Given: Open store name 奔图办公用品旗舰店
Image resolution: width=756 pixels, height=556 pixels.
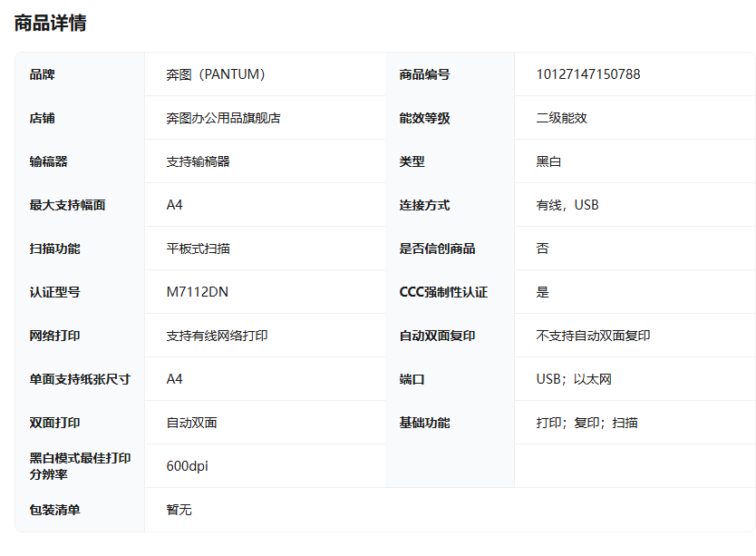Looking at the screenshot, I should click(223, 118).
